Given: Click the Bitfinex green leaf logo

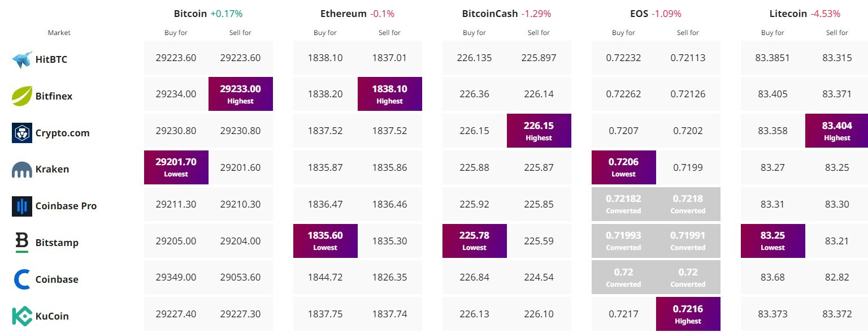Looking at the screenshot, I should [22, 96].
